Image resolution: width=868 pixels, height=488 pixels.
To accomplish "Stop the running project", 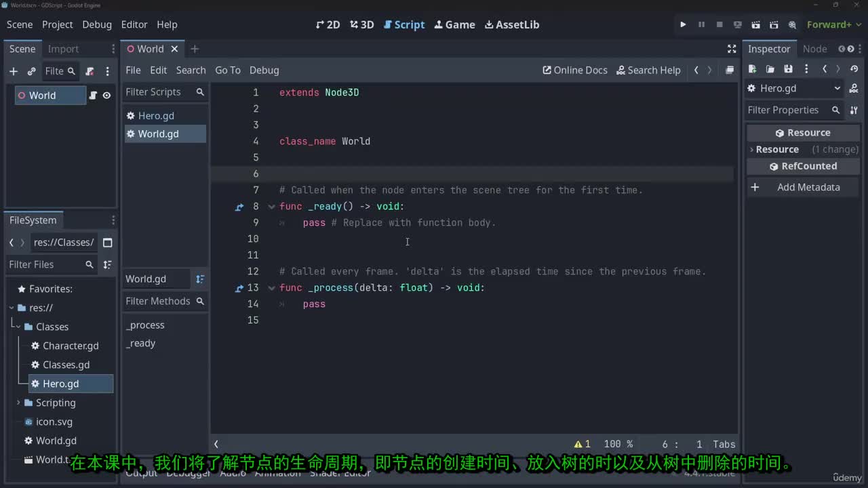I will [x=719, y=24].
